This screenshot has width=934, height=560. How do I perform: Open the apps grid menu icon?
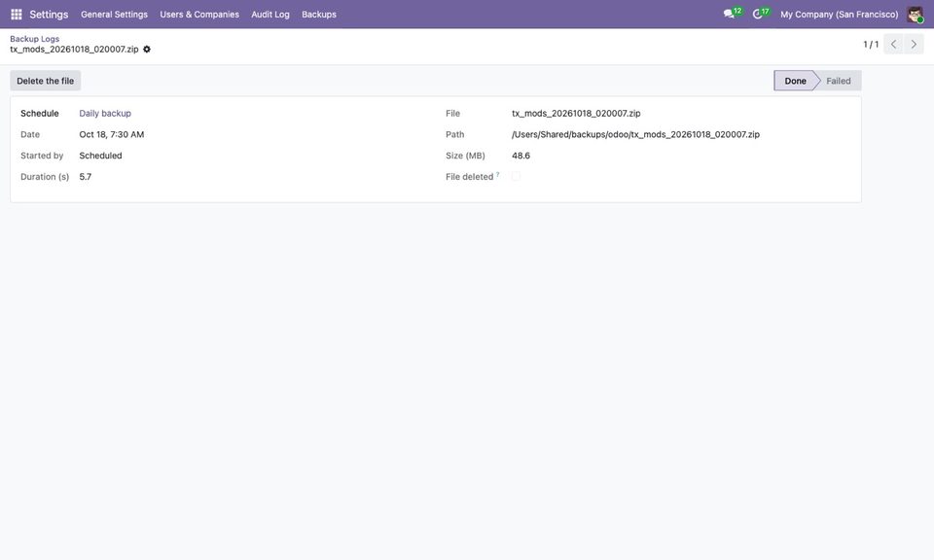(17, 14)
